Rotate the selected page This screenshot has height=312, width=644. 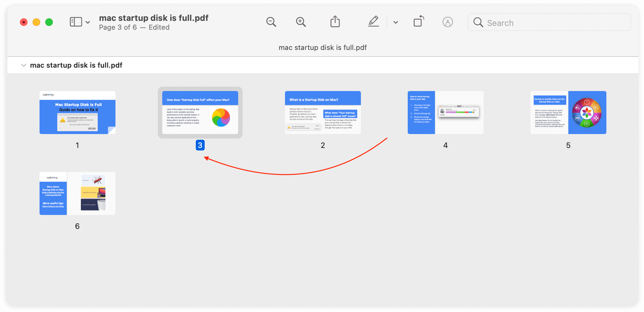(x=418, y=21)
